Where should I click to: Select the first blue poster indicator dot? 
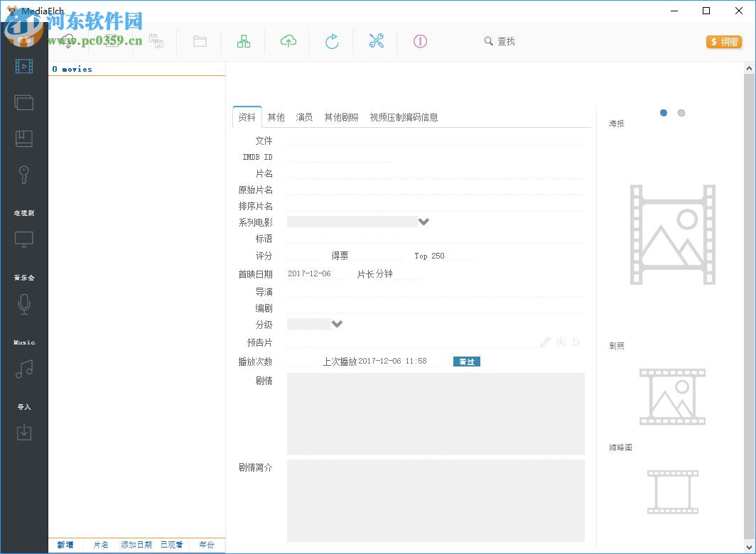click(664, 112)
